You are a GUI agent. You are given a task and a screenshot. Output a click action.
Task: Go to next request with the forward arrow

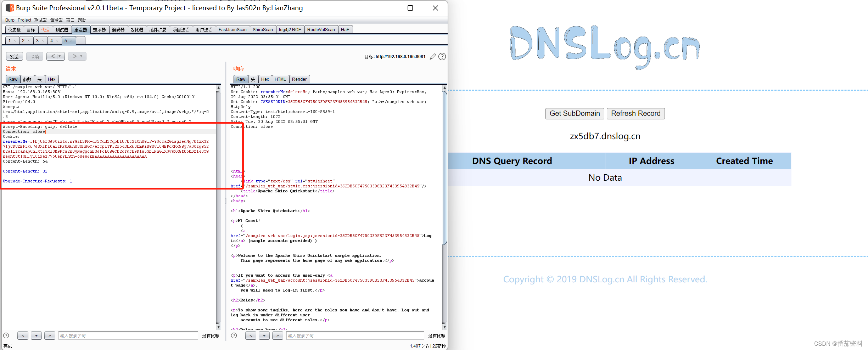click(x=74, y=56)
